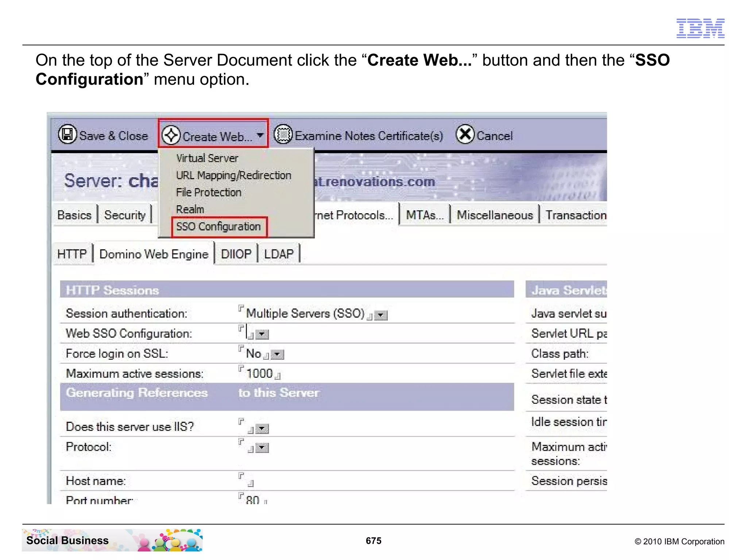The height and width of the screenshot is (560, 747).
Task: Open the Force login on SSL dropdown
Action: (278, 354)
